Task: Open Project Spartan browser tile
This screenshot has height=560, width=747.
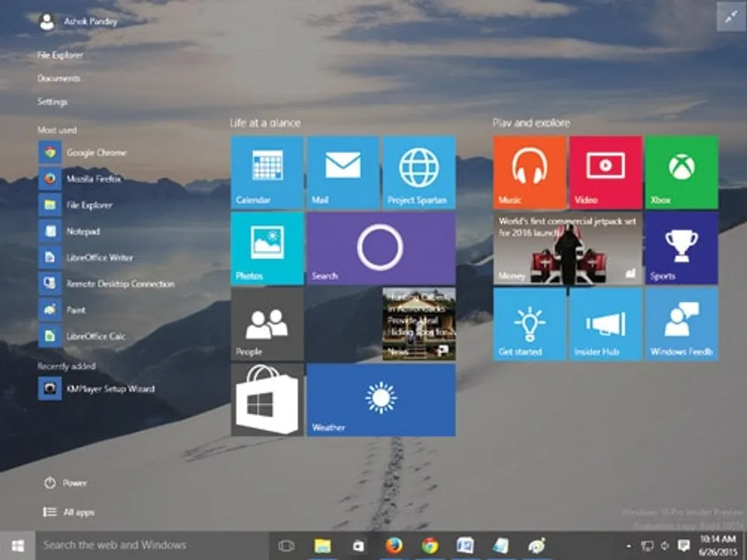Action: (x=419, y=173)
